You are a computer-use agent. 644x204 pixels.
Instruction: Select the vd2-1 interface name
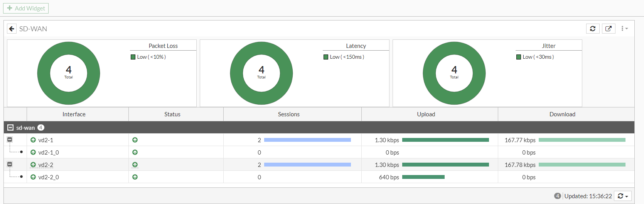46,140
